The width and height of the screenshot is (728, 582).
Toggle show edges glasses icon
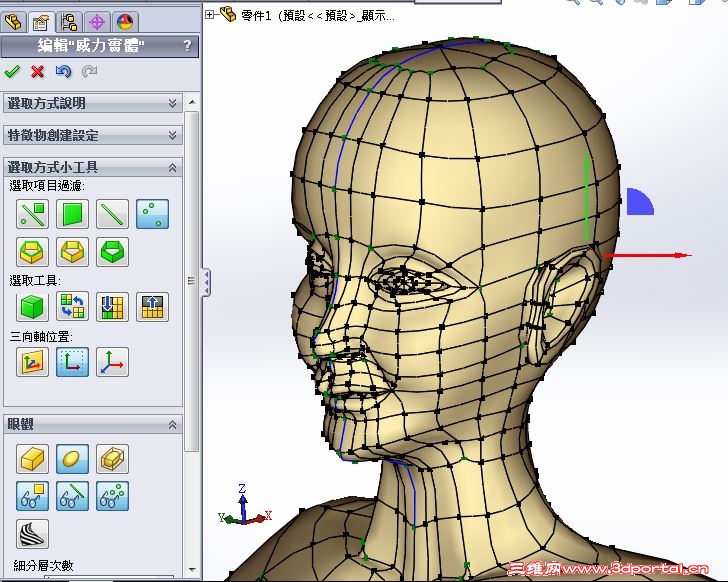pyautogui.click(x=72, y=496)
